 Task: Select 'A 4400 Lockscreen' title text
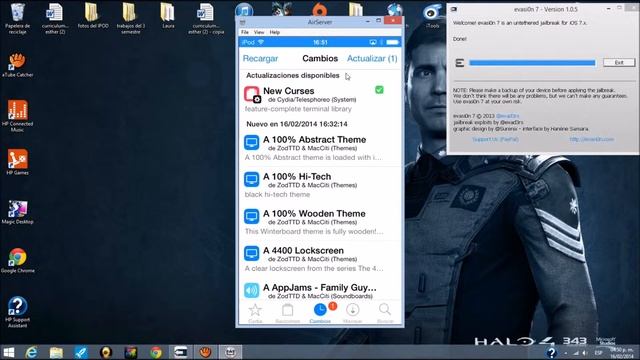tap(303, 251)
